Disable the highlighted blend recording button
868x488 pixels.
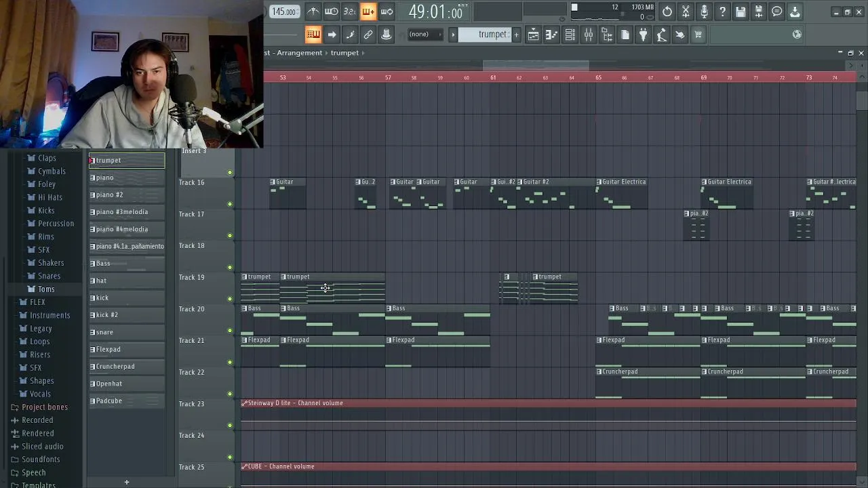pyautogui.click(x=368, y=12)
